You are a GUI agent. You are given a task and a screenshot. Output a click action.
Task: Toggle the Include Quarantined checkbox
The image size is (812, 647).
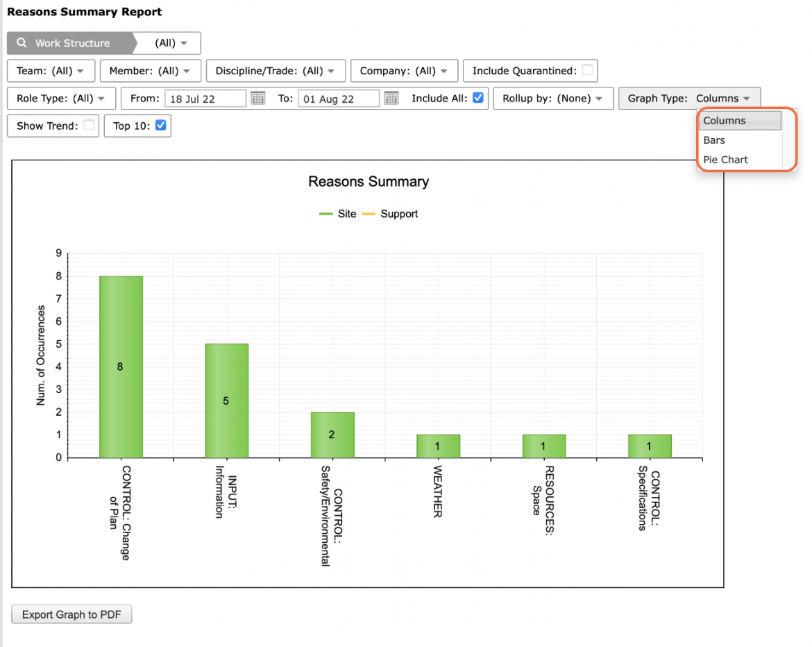pyautogui.click(x=587, y=70)
